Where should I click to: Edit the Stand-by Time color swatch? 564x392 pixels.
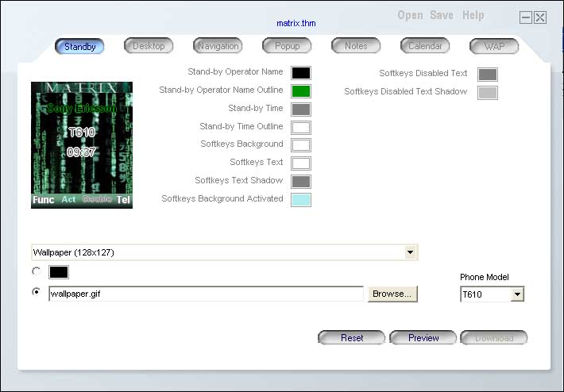[x=301, y=110]
